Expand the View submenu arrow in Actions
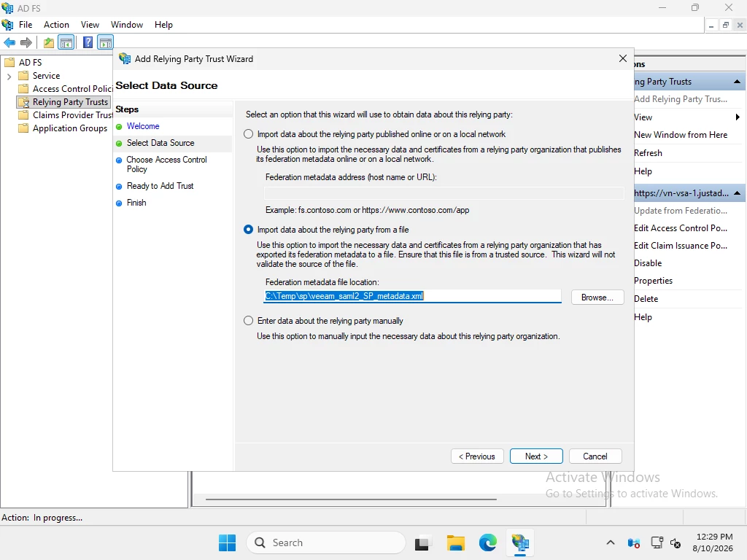The height and width of the screenshot is (560, 747). [x=738, y=117]
